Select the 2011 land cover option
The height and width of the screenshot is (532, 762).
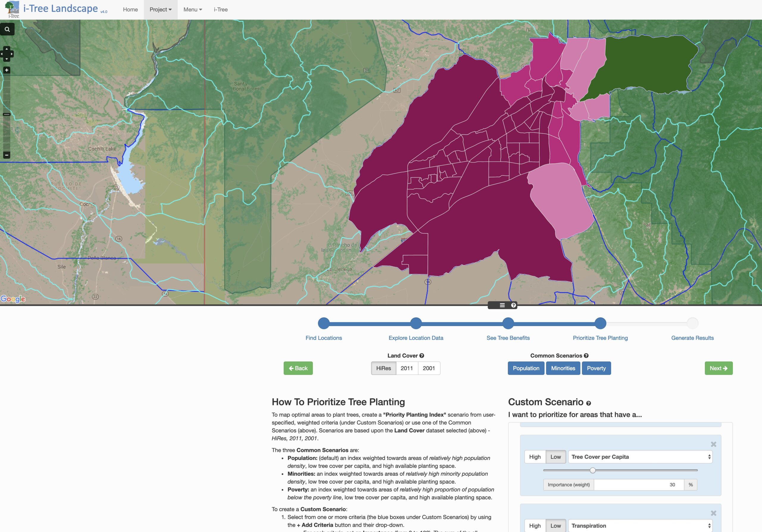click(407, 368)
